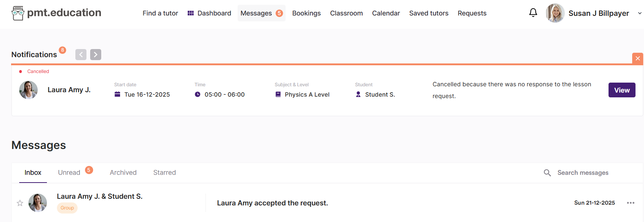Go to the next notification
The height and width of the screenshot is (222, 644).
pyautogui.click(x=96, y=55)
